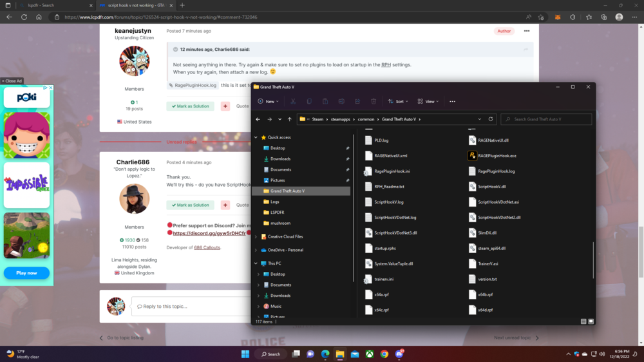Screen dimensions: 644x362
Task: Click the Explorer file list scrollbar
Action: pos(593,260)
